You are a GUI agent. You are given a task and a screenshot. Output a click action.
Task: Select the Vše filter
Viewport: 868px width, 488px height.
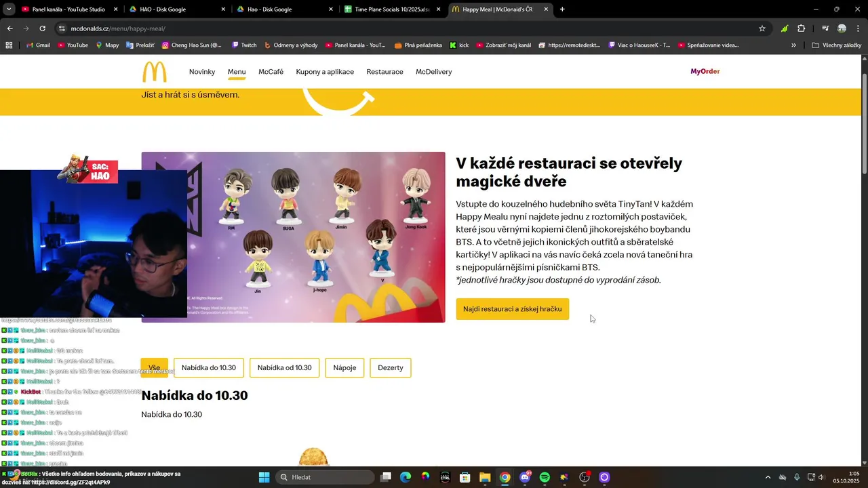pyautogui.click(x=155, y=368)
